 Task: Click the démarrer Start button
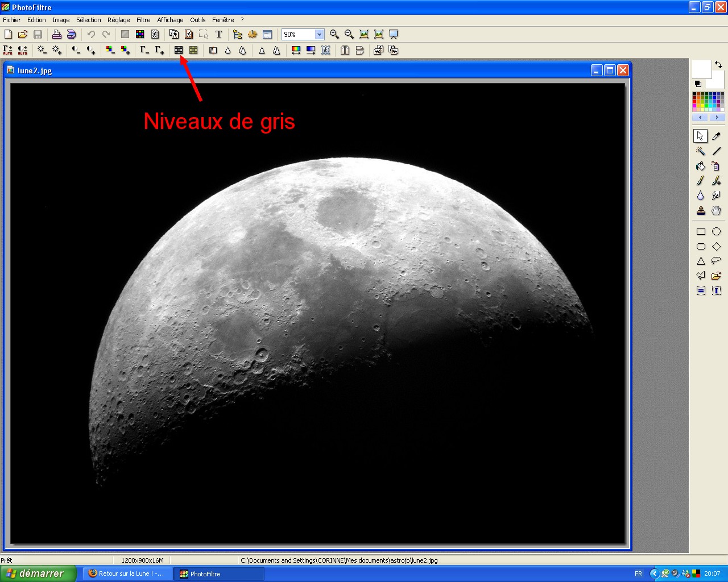pos(38,573)
